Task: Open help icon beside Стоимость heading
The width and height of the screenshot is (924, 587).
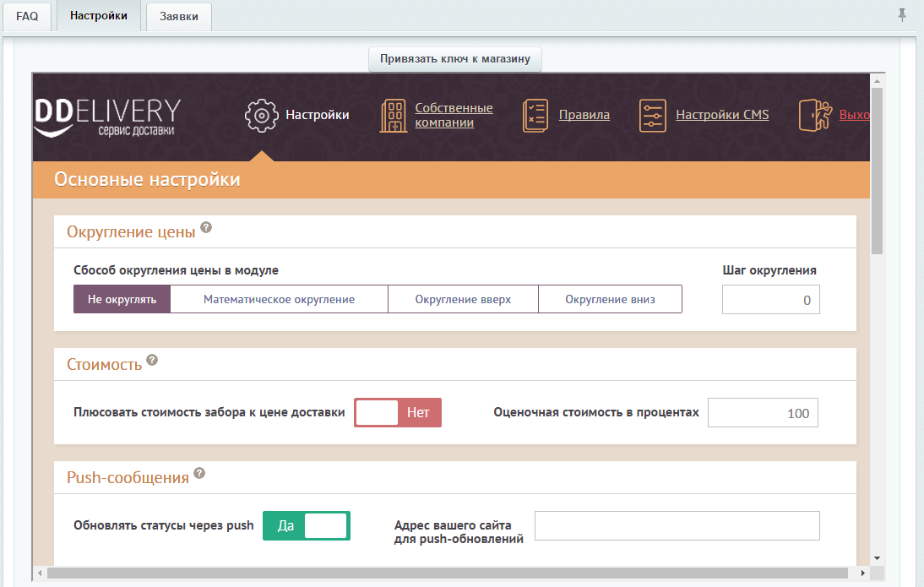Action: point(152,360)
